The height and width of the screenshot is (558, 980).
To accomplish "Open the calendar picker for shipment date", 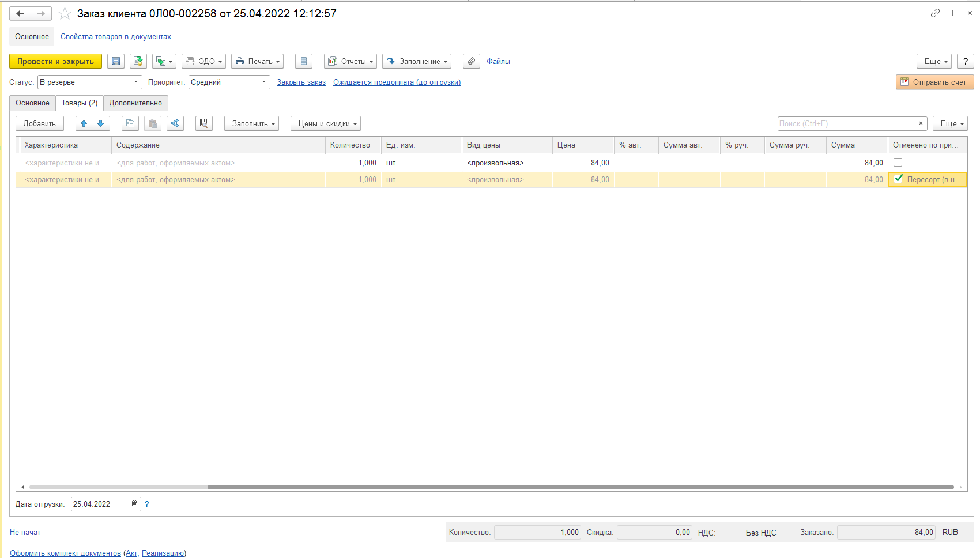I will click(134, 504).
